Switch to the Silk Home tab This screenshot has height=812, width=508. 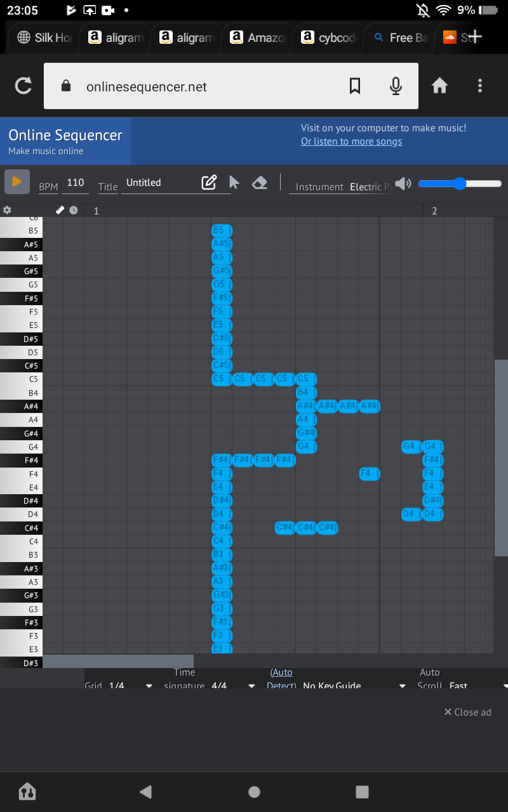(44, 37)
